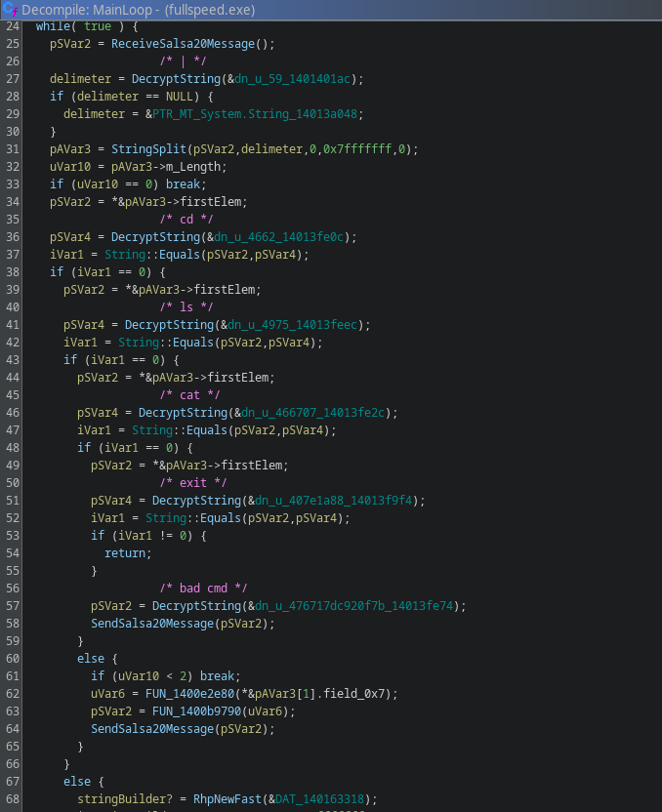This screenshot has width=662, height=812.
Task: Click the 'true' keyword on line 24
Action: tap(98, 26)
